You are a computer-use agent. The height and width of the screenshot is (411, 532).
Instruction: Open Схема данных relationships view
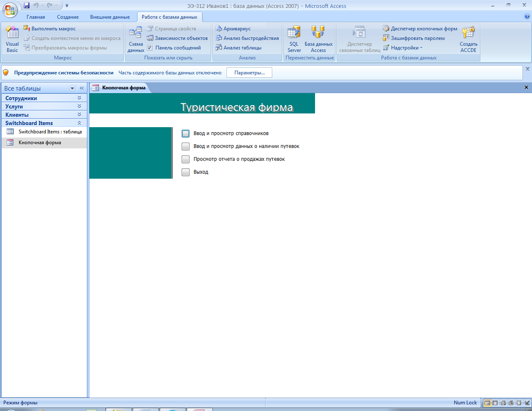(135, 39)
